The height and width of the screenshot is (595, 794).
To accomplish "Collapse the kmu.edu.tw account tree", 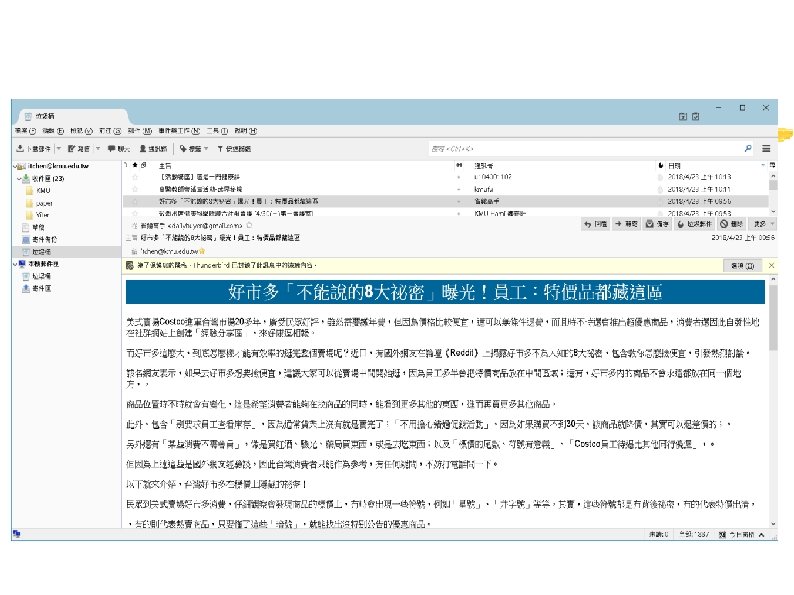I will click(15, 166).
